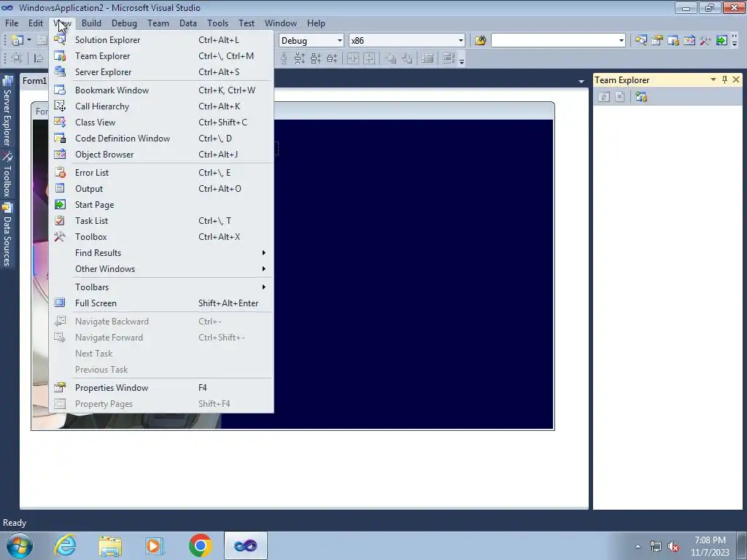Open the x86 platform dropdown
The width and height of the screenshot is (747, 560).
(x=461, y=41)
